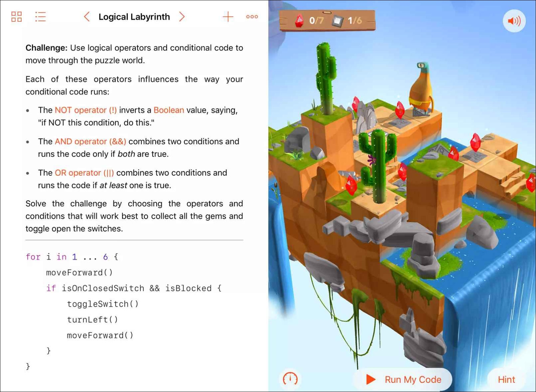
Task: Select the number 6 in the for loop
Action: [106, 256]
